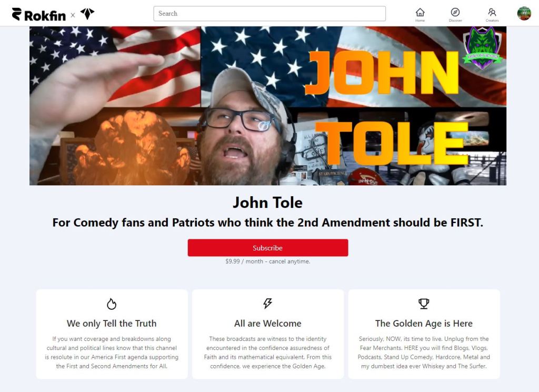Click the 2nd Amendment tagline text
539x392 pixels.
[267, 223]
